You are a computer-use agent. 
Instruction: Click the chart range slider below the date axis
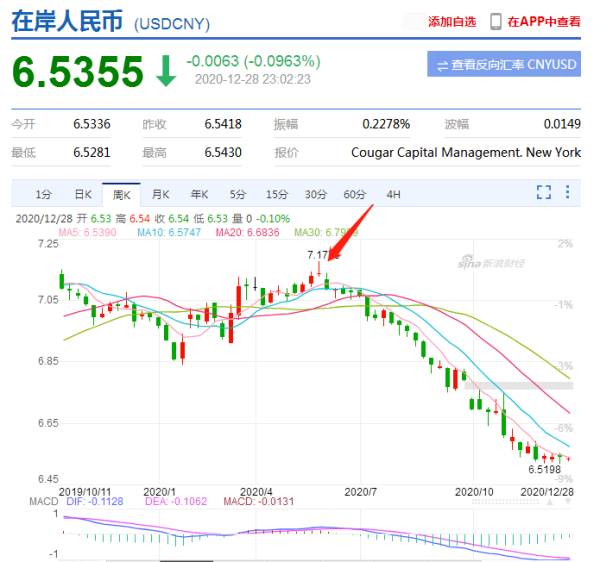click(x=505, y=502)
